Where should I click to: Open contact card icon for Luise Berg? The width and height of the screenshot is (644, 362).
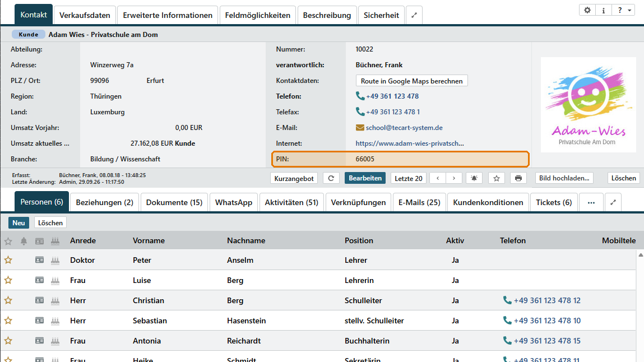coord(39,280)
